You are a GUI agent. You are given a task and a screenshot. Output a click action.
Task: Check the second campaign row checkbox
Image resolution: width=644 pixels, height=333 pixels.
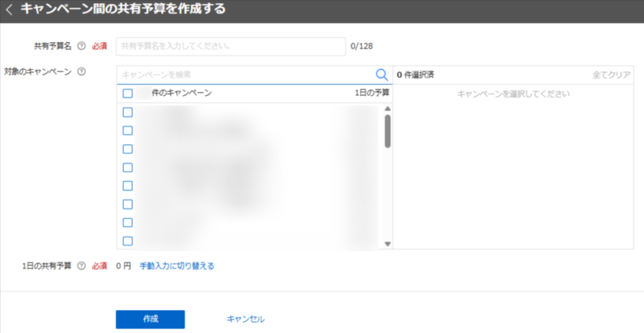128,130
